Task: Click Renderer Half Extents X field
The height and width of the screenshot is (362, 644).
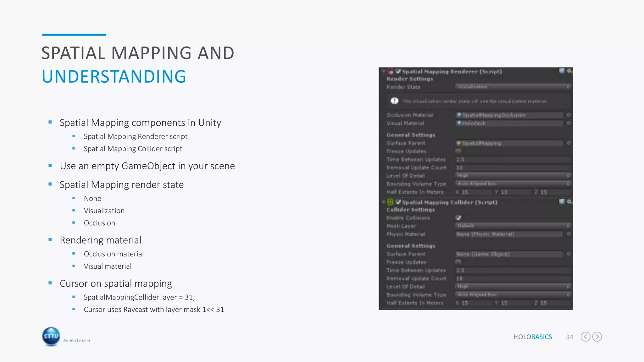Action: coord(476,192)
